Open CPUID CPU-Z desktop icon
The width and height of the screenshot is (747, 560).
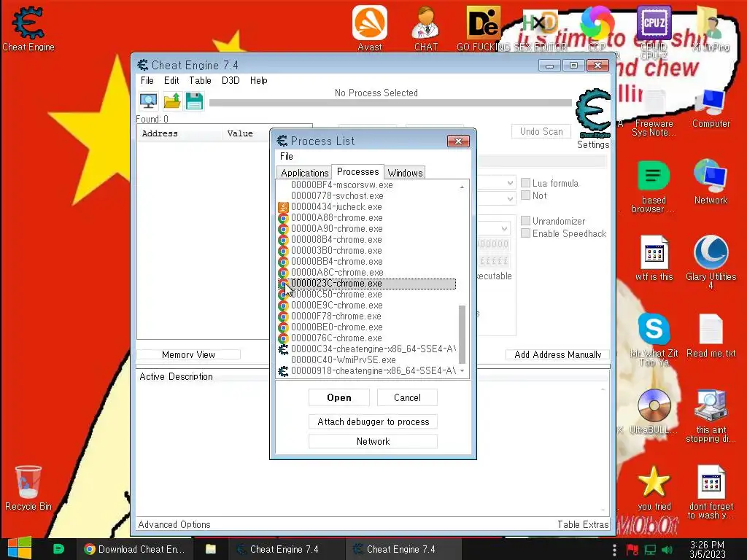coord(654,31)
